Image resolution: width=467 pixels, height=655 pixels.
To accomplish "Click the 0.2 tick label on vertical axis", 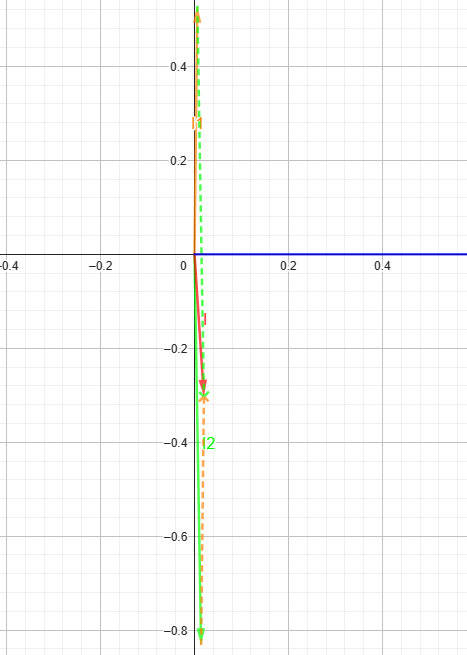I will tap(178, 160).
